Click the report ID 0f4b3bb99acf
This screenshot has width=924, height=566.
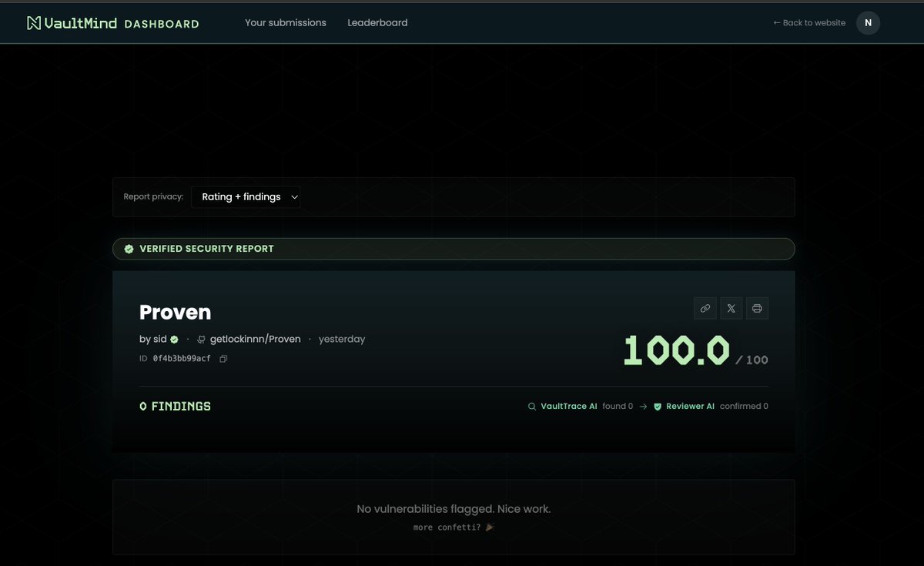(x=182, y=359)
